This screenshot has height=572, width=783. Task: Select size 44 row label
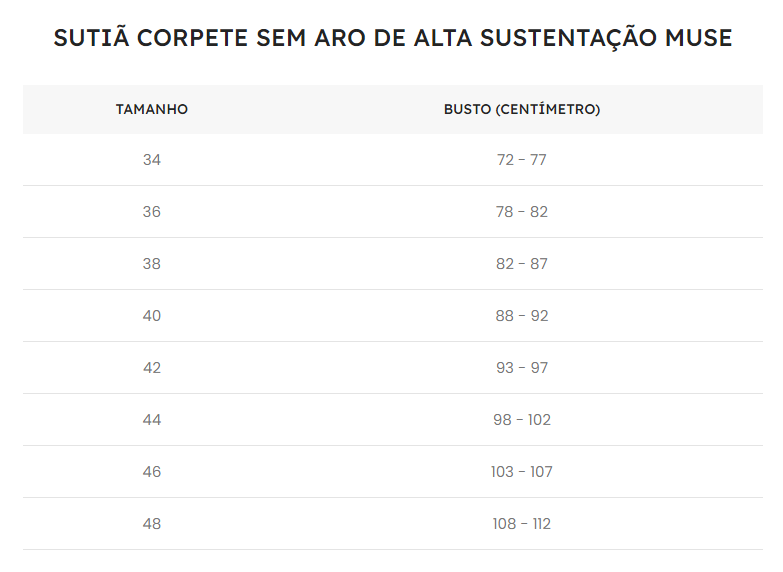click(x=152, y=420)
